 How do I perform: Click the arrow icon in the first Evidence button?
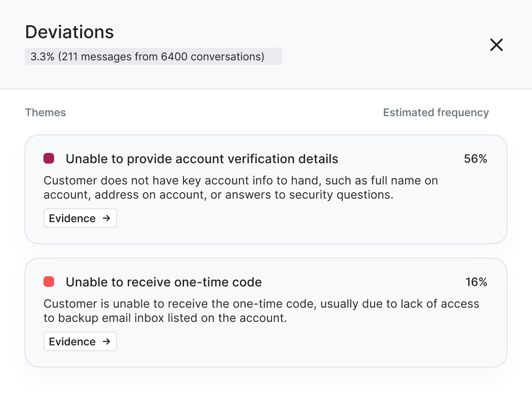pyautogui.click(x=106, y=218)
